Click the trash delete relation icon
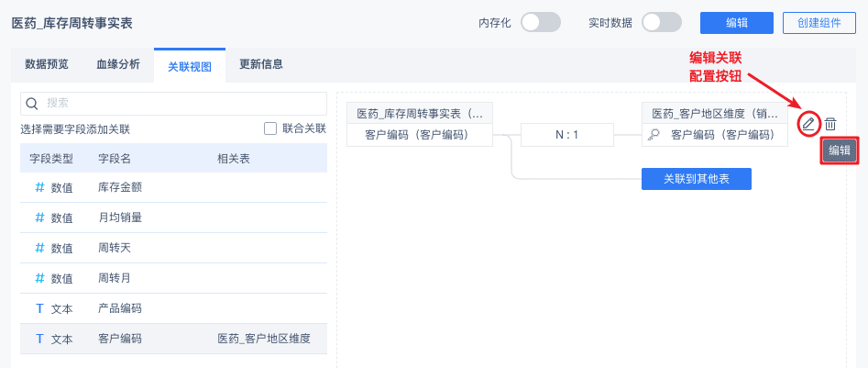 (x=830, y=123)
